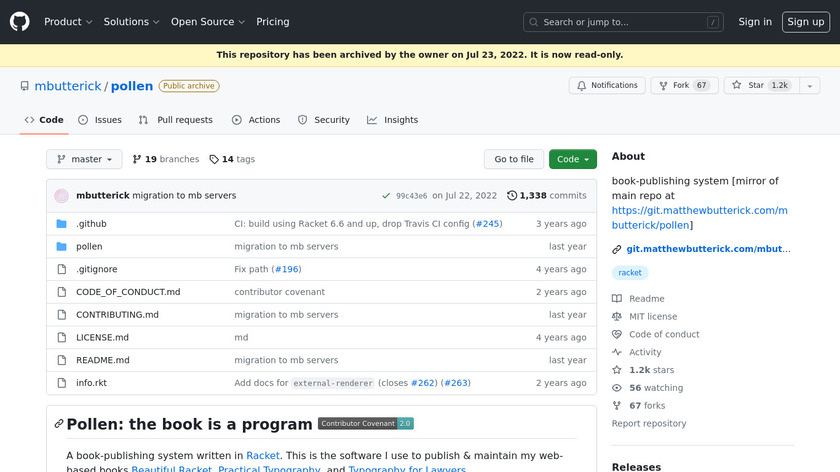The image size is (840, 472).
Task: Follow the Racket link in README
Action: (262, 456)
